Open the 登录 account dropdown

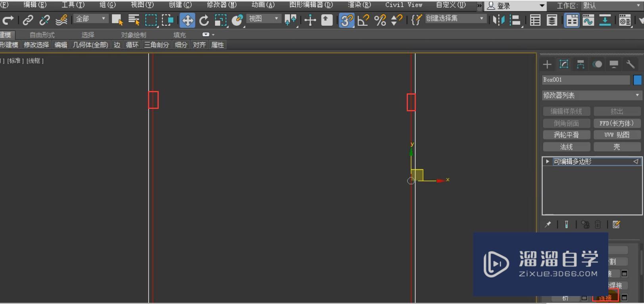(515, 6)
